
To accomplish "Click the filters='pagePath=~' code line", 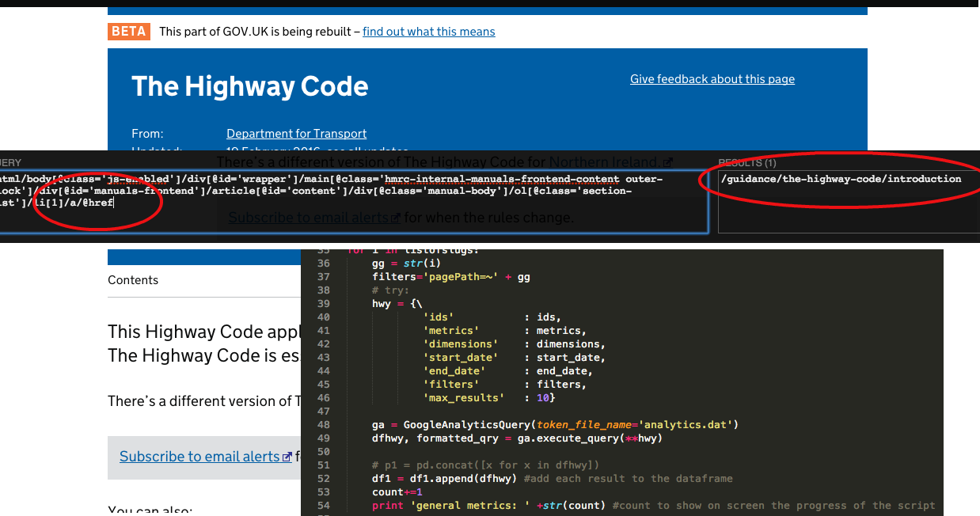I will pos(451,277).
